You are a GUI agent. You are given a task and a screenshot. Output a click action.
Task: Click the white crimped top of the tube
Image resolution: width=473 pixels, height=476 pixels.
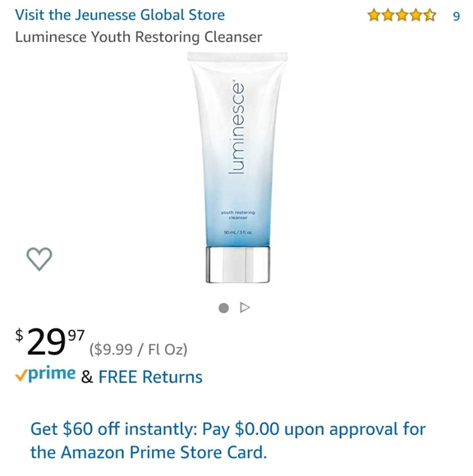(237, 57)
